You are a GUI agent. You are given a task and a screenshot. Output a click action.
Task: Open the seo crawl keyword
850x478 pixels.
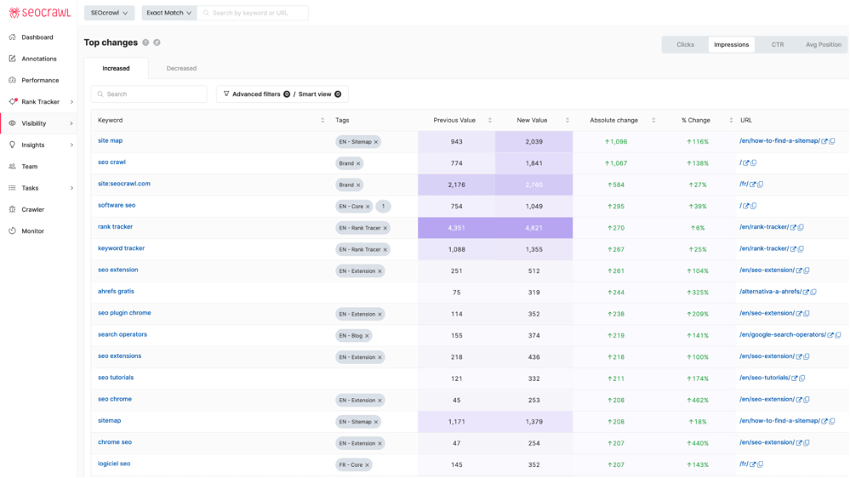coord(112,162)
